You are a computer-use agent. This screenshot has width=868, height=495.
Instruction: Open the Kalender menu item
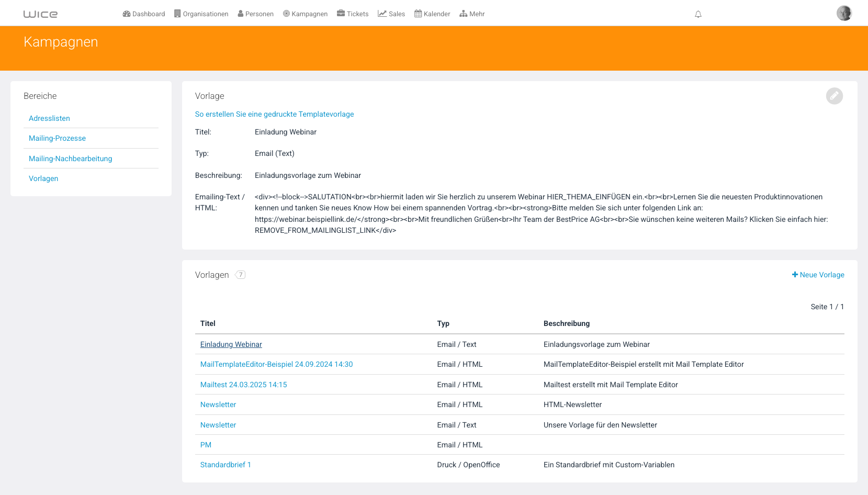(432, 14)
